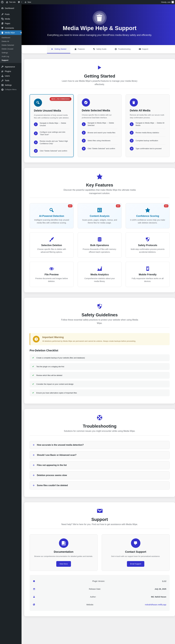Click the AI-Powered Detection search icon
The height and width of the screenshot is (644, 175).
51,210
